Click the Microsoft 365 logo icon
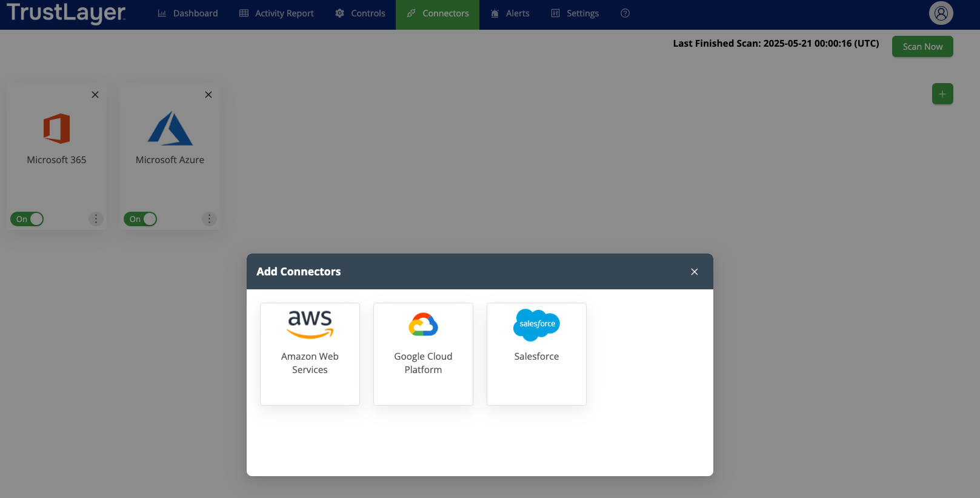The height and width of the screenshot is (498, 980). tap(56, 129)
